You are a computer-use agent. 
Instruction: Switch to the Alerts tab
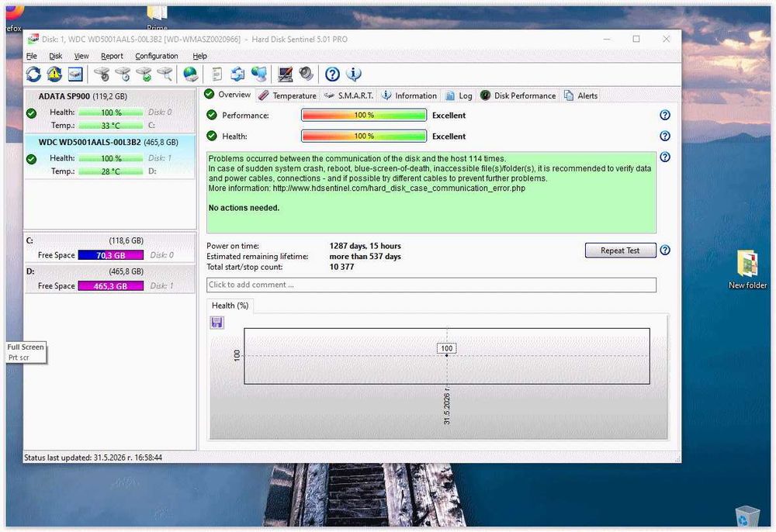581,95
